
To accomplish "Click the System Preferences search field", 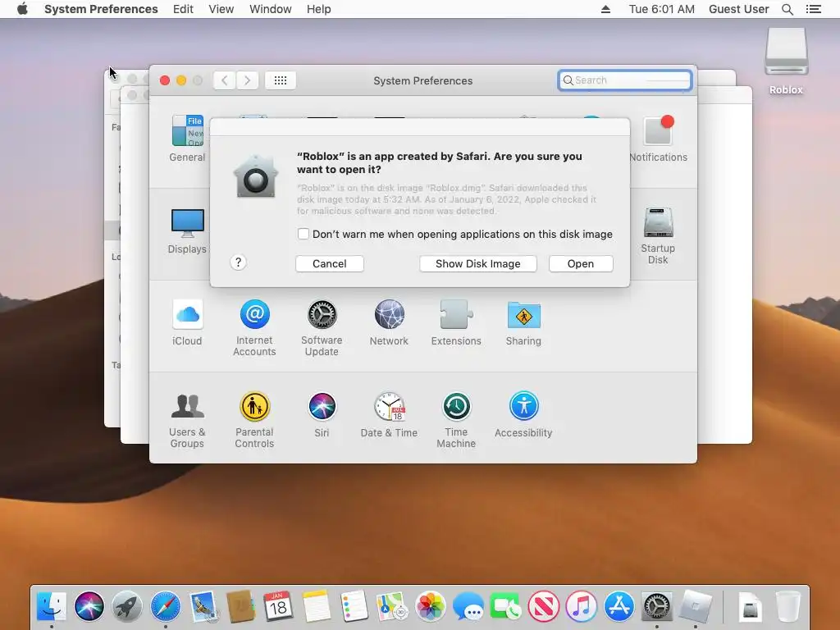I will (624, 80).
